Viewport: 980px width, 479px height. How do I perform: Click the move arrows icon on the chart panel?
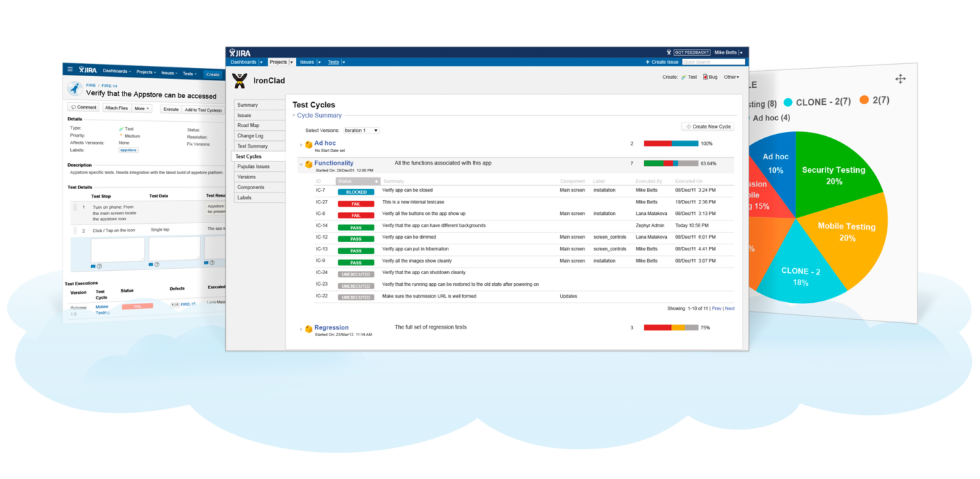pyautogui.click(x=900, y=79)
